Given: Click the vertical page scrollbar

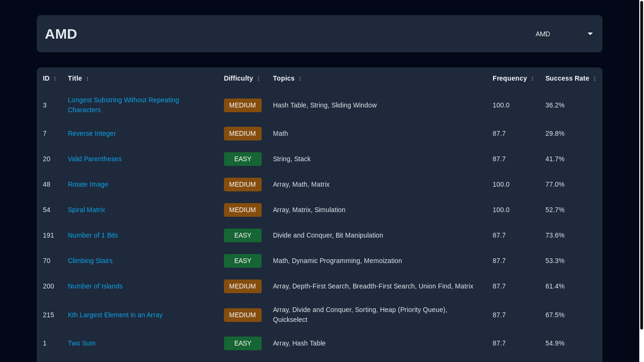Looking at the screenshot, I should (641, 165).
